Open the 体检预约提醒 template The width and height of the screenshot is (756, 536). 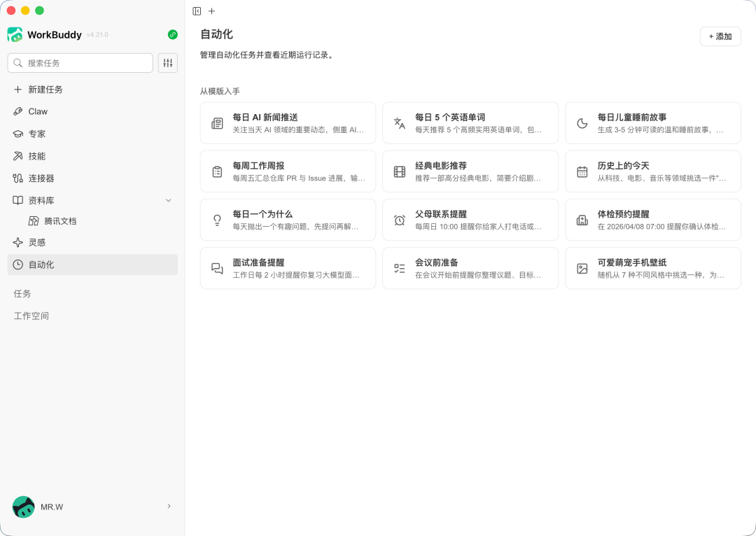pos(653,220)
